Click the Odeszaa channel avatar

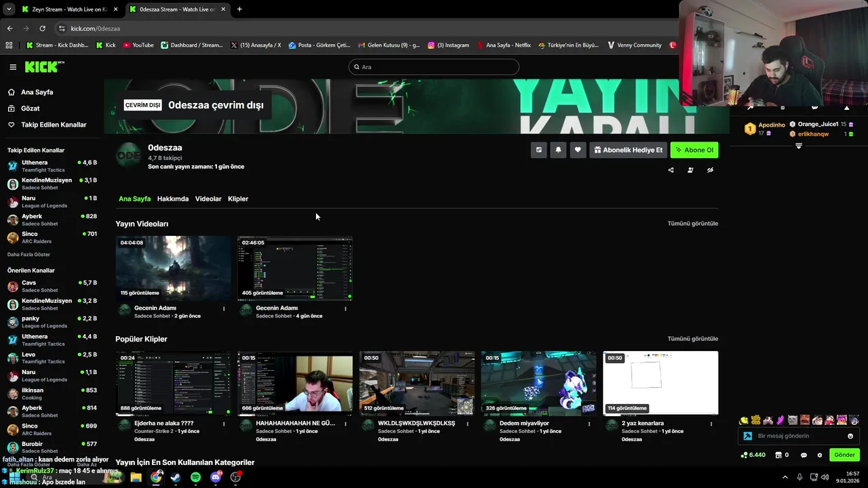[x=128, y=156]
